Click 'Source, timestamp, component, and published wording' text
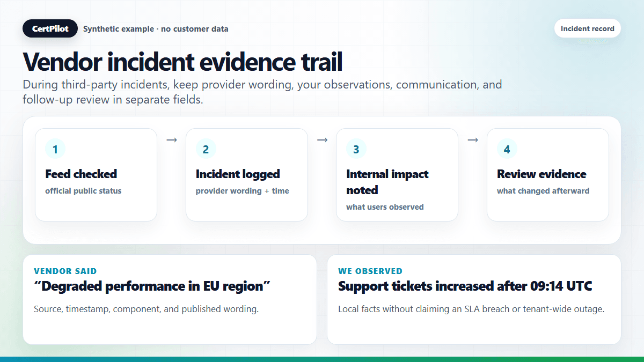 [x=146, y=309]
